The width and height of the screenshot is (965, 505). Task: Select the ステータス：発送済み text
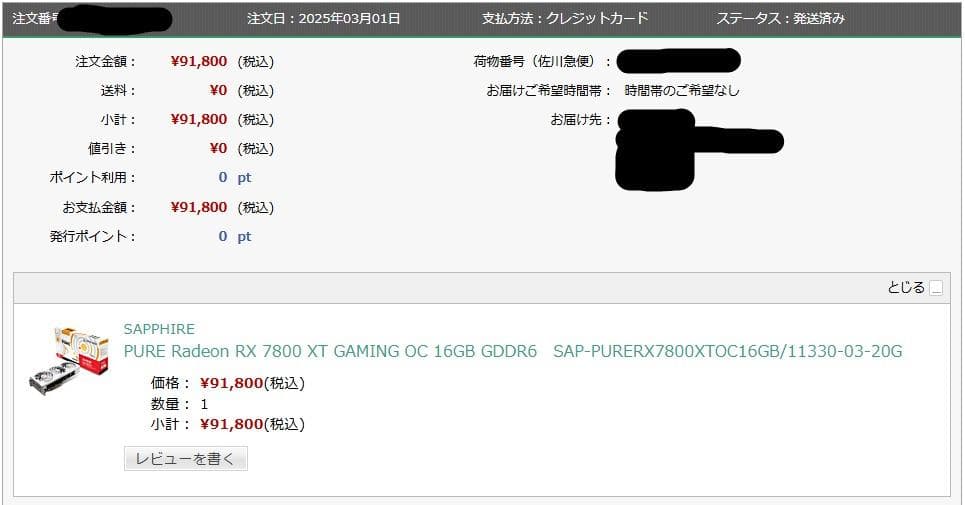780,18
